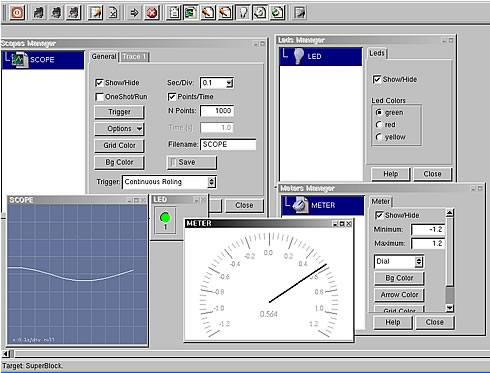Click the Maximum field showing 1.2
The width and height of the screenshot is (490, 373).
(428, 243)
